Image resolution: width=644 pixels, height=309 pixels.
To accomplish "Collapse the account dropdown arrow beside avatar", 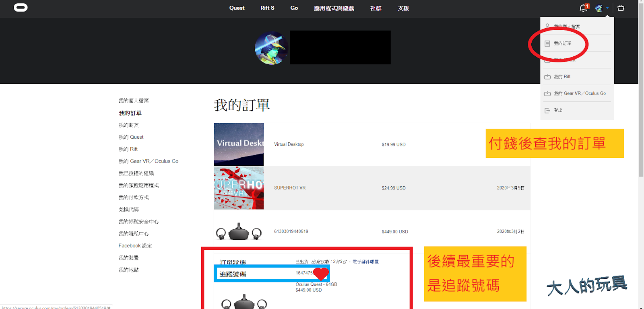I will coord(607,8).
